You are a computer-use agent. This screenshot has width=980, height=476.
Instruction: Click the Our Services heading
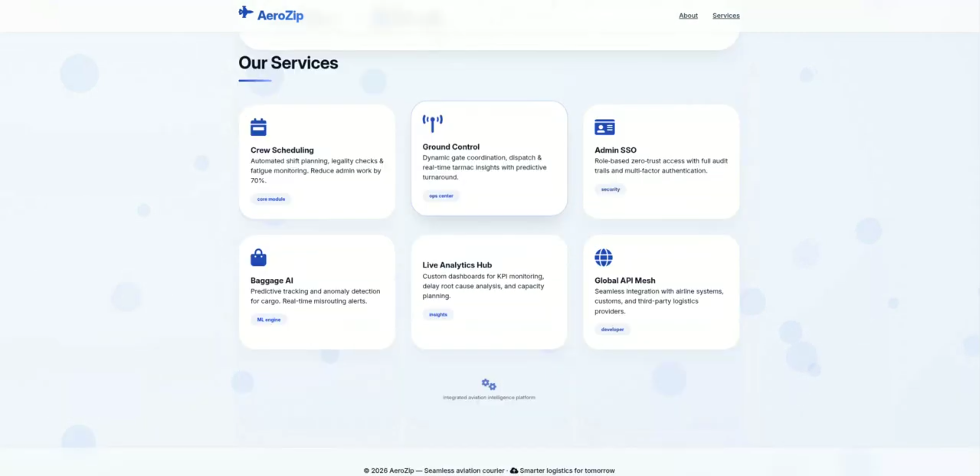[288, 63]
